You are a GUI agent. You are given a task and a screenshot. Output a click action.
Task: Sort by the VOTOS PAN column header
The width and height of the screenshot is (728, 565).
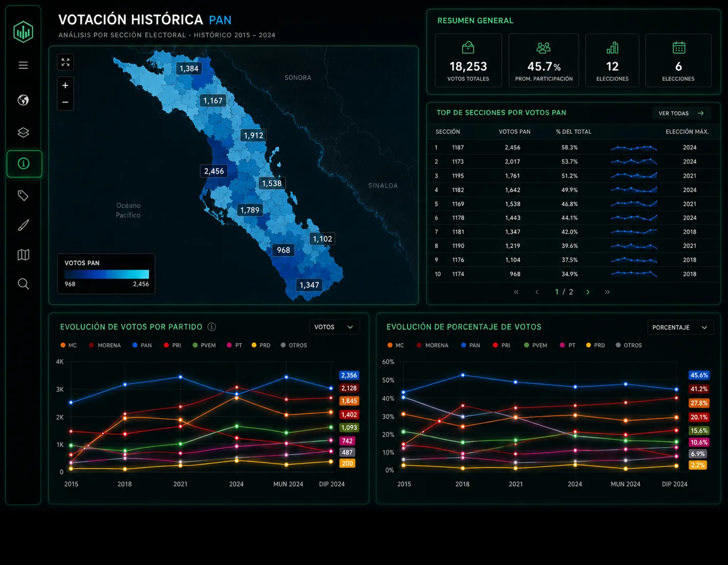click(515, 132)
